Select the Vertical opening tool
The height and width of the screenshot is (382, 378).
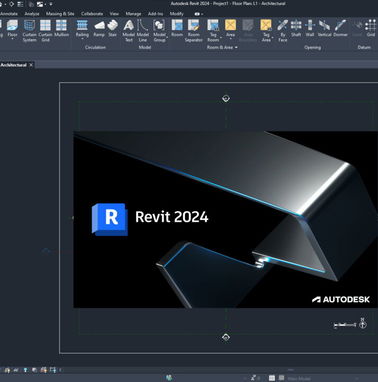point(324,28)
